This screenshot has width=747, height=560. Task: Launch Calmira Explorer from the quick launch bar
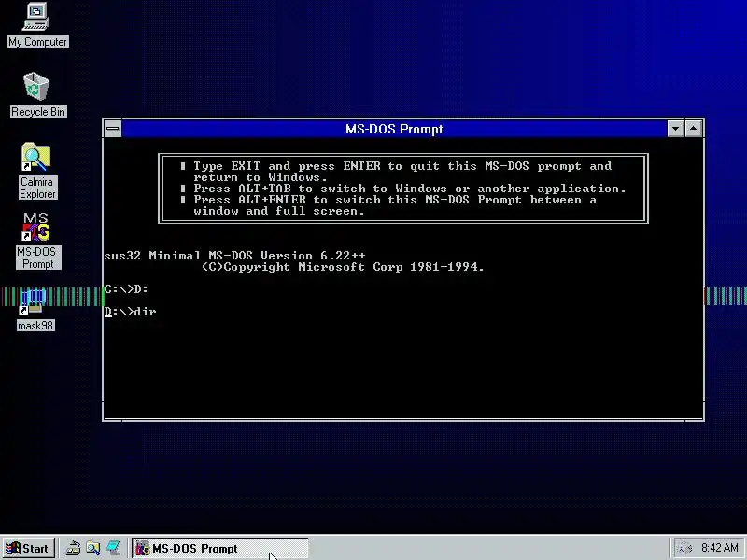(92, 549)
